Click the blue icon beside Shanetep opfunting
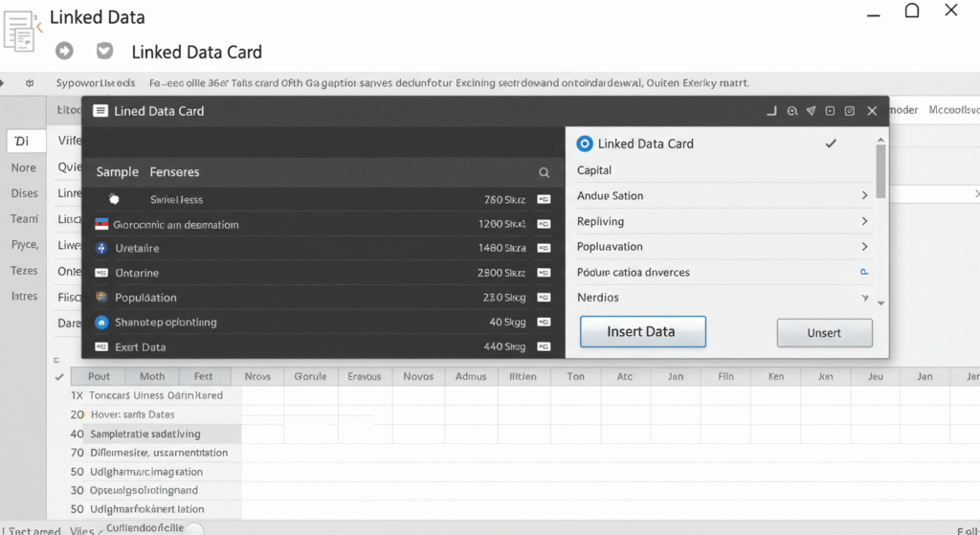980x535 pixels. pyautogui.click(x=101, y=323)
